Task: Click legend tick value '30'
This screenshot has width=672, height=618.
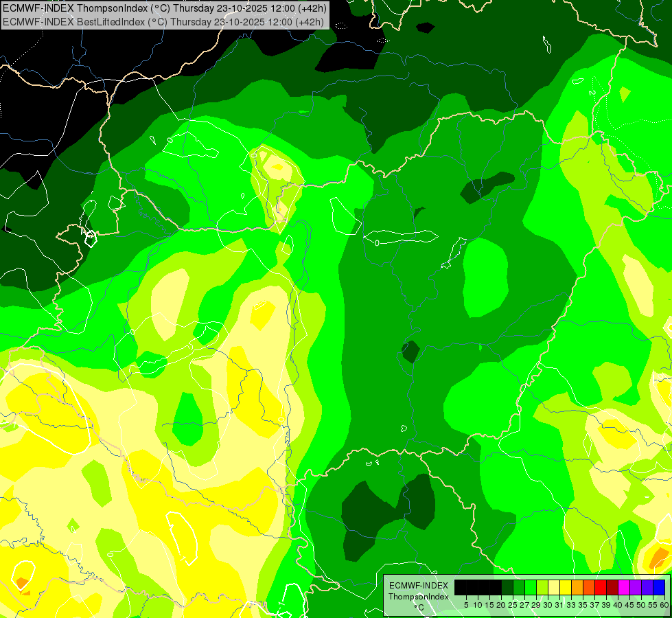Action: click(x=548, y=605)
